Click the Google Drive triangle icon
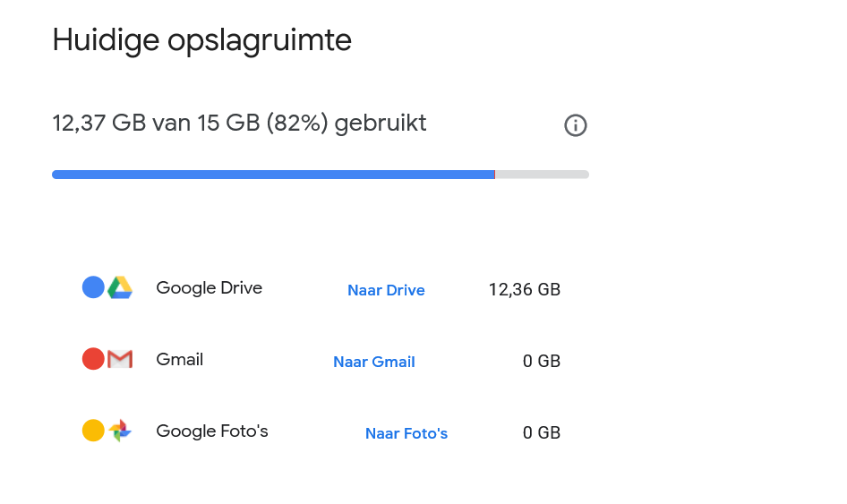 pyautogui.click(x=120, y=287)
